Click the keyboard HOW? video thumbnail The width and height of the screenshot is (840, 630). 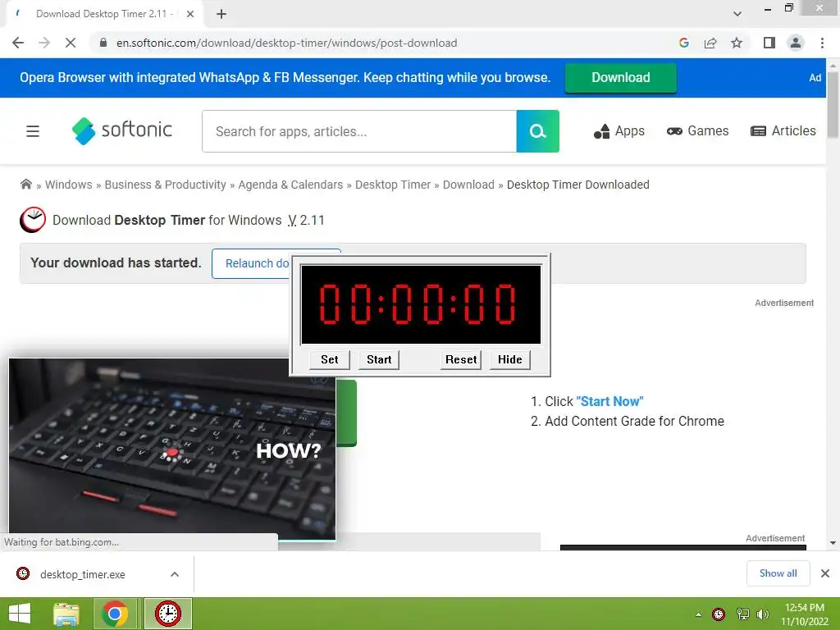pyautogui.click(x=172, y=449)
